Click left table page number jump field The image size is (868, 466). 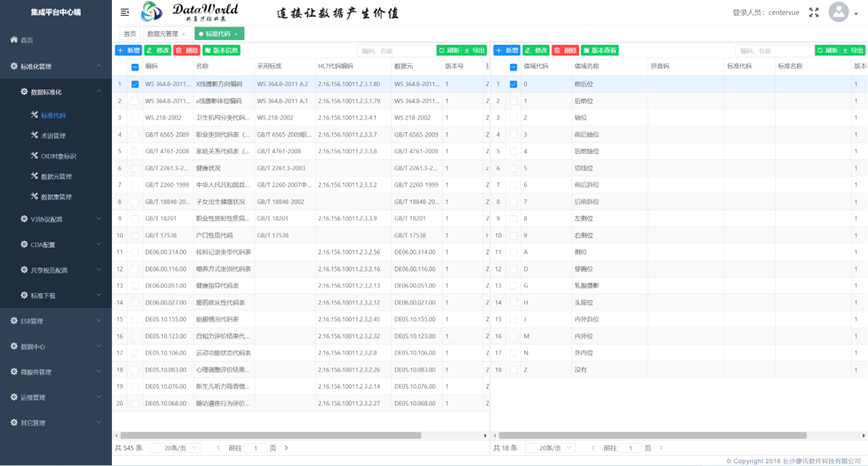click(x=256, y=448)
